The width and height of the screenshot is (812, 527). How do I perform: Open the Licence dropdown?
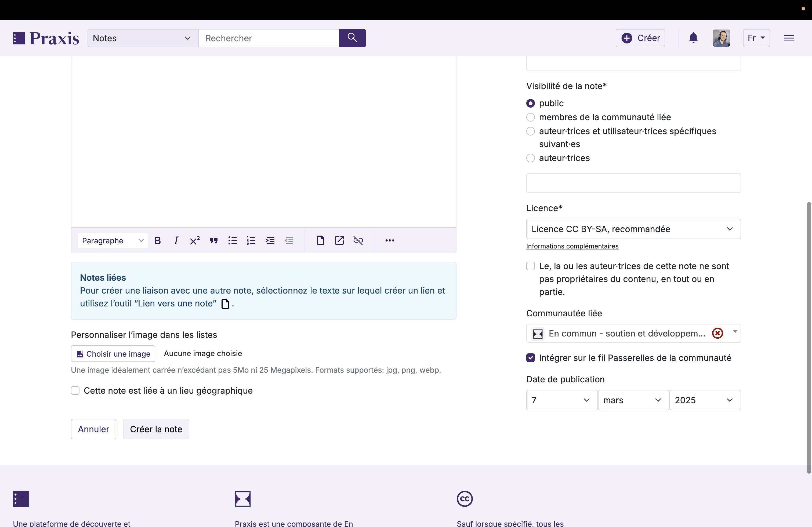point(633,229)
